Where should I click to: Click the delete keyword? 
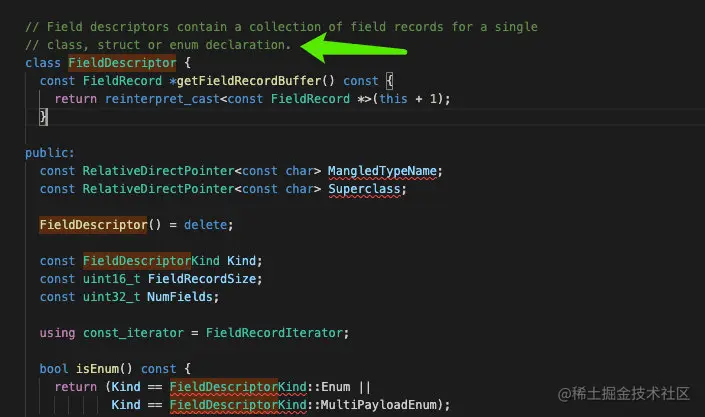click(205, 225)
